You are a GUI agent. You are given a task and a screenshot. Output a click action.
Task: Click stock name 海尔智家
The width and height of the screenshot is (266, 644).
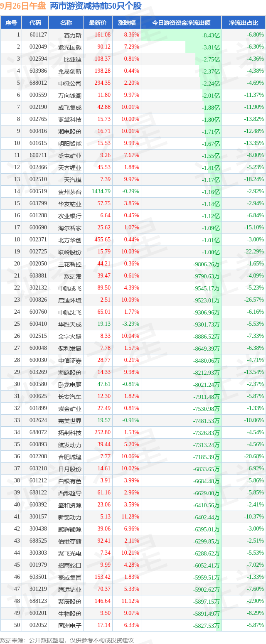(x=70, y=228)
